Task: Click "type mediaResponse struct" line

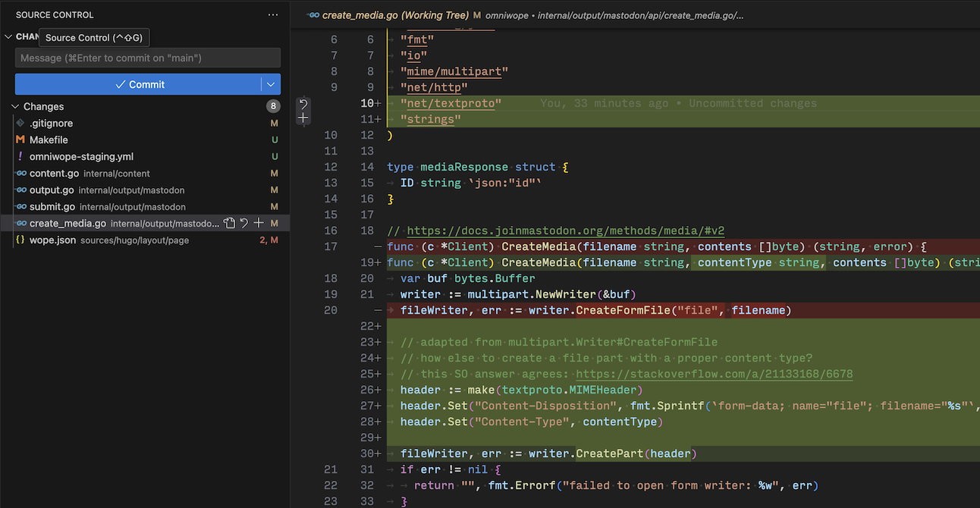Action: (477, 167)
